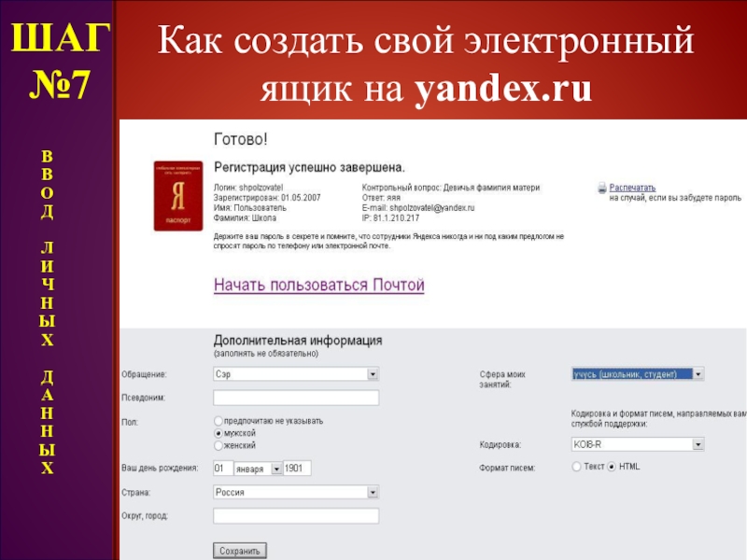
Task: Click the Дополнительная информация heading
Action: 298,341
